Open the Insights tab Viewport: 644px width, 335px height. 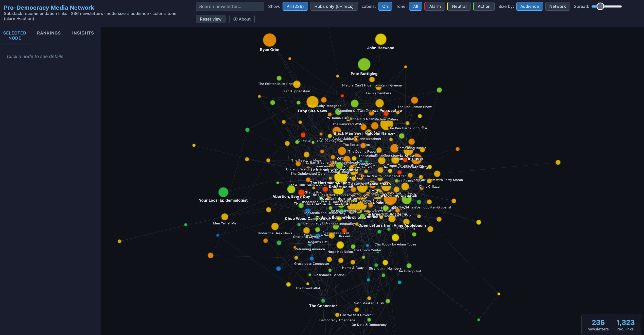coord(83,33)
